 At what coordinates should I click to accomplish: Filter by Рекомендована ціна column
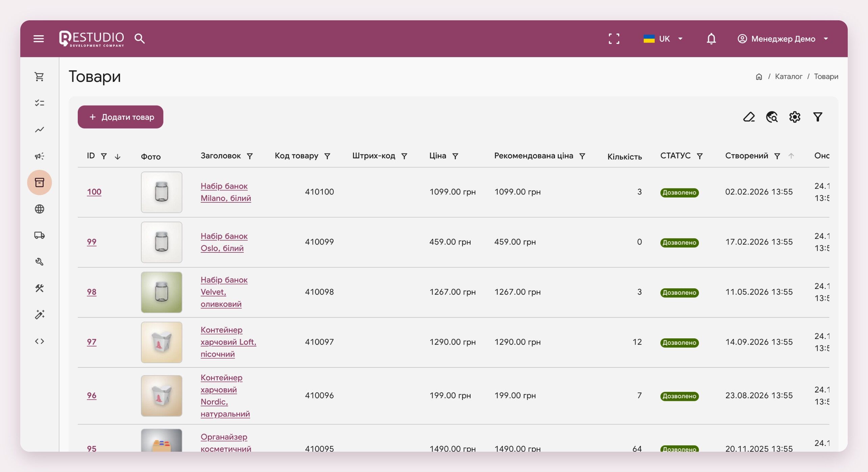click(582, 156)
